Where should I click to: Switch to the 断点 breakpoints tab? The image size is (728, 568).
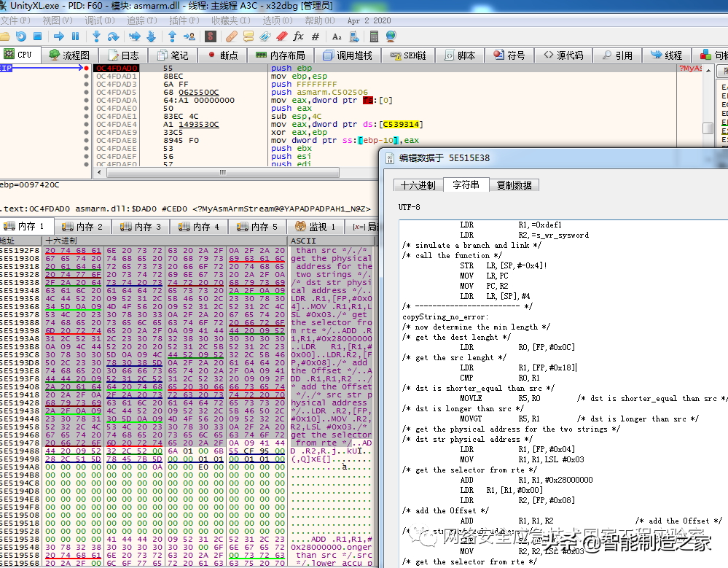[x=222, y=55]
